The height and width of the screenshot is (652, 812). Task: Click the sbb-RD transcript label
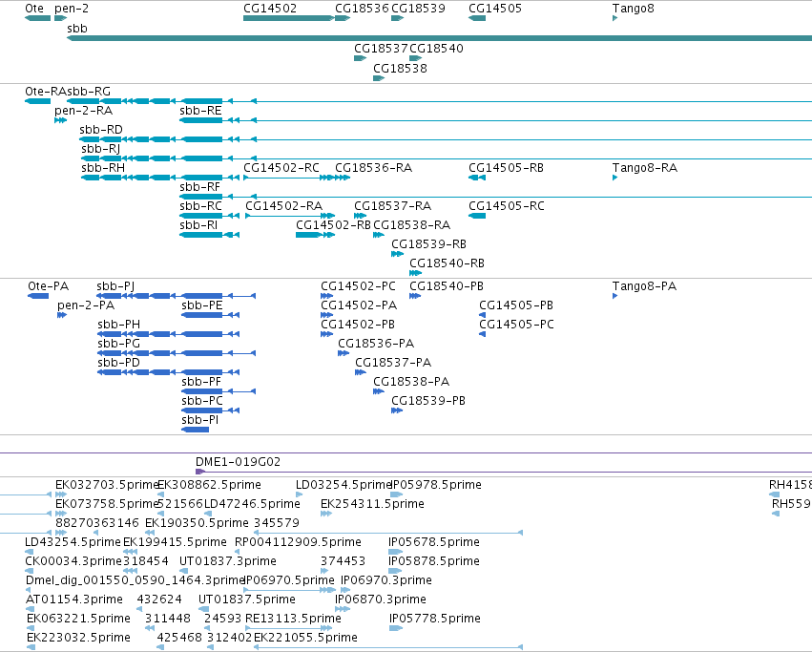pos(101,130)
